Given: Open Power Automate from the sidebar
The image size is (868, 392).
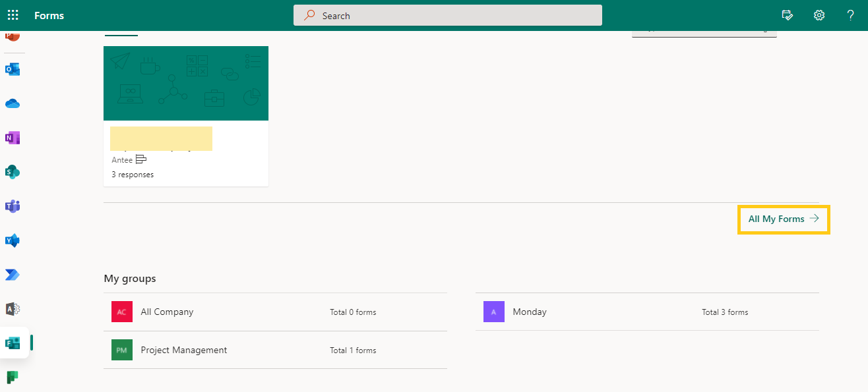Looking at the screenshot, I should point(13,275).
